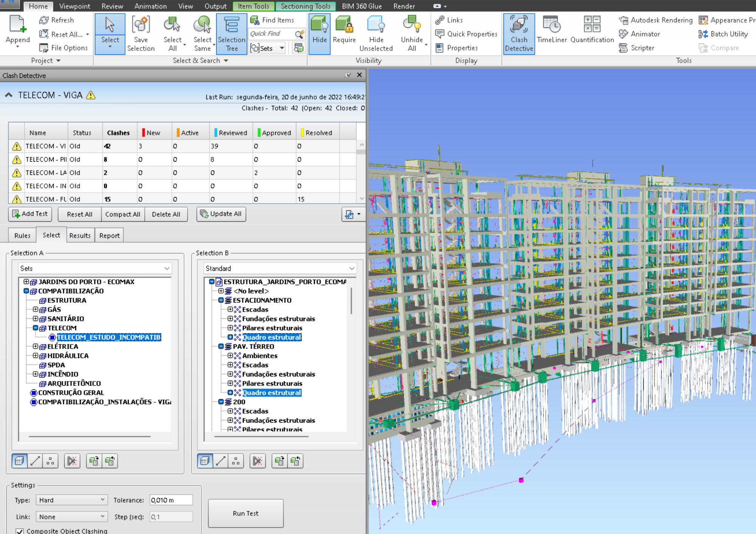
Task: Click Save Selection icon
Action: [x=141, y=24]
